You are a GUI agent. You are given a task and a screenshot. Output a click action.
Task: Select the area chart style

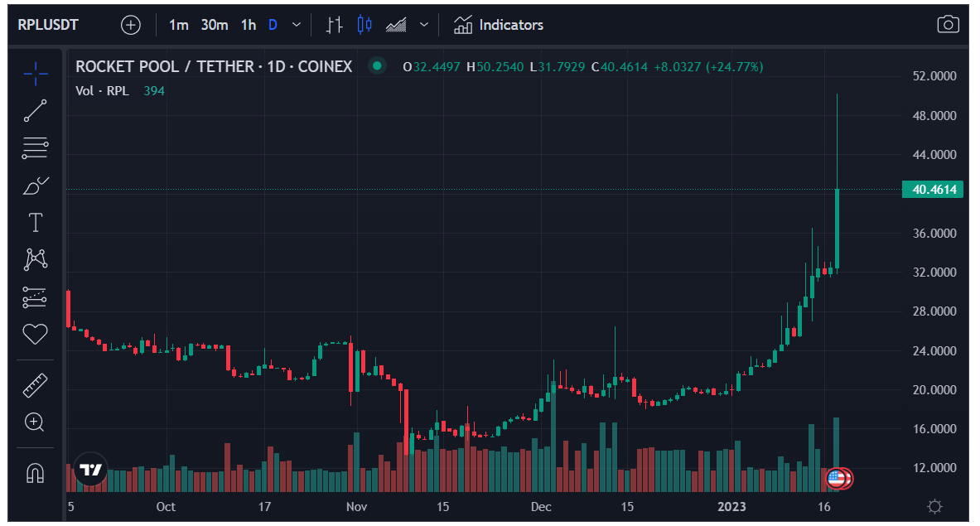click(x=396, y=25)
